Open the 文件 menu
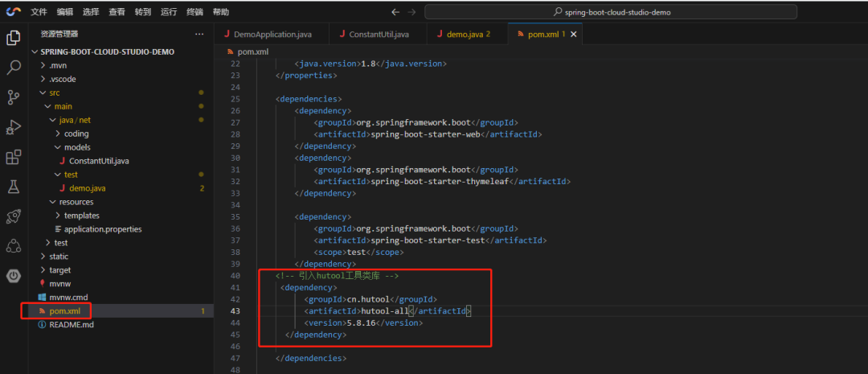 pyautogui.click(x=39, y=11)
